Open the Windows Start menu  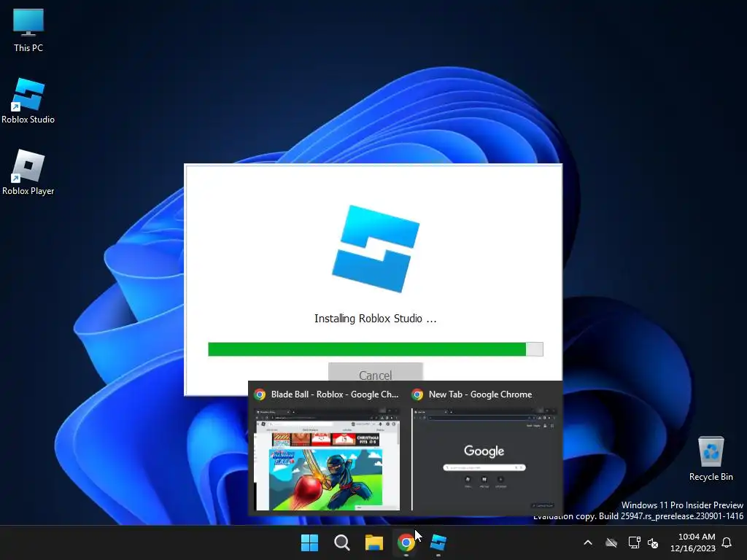(309, 542)
